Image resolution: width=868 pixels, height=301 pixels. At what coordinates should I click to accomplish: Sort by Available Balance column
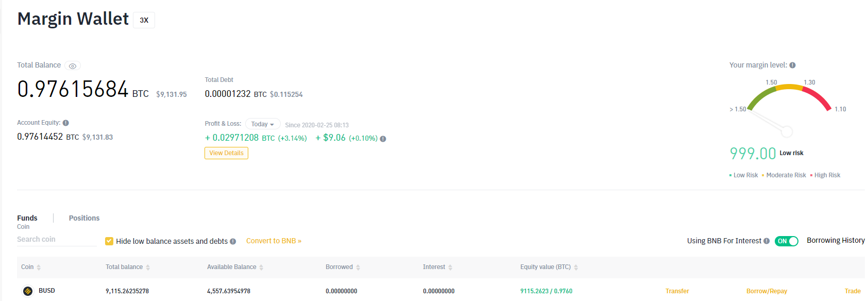261,267
